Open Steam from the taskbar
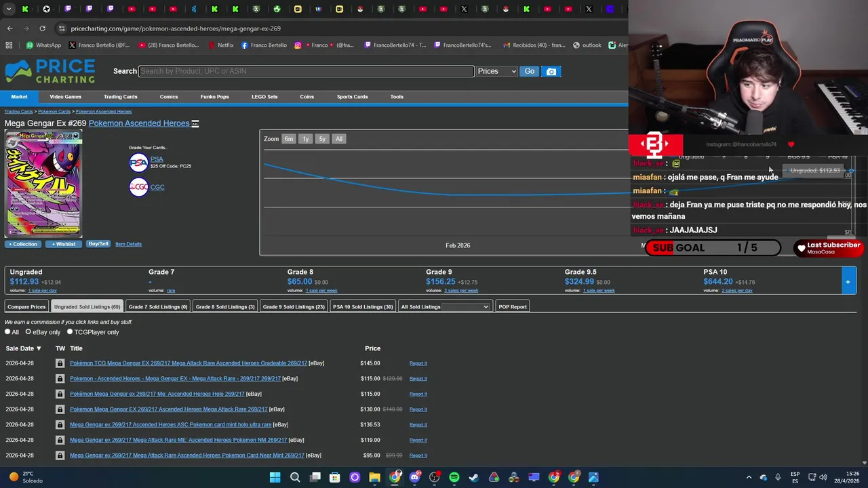The width and height of the screenshot is (868, 488). 473,477
